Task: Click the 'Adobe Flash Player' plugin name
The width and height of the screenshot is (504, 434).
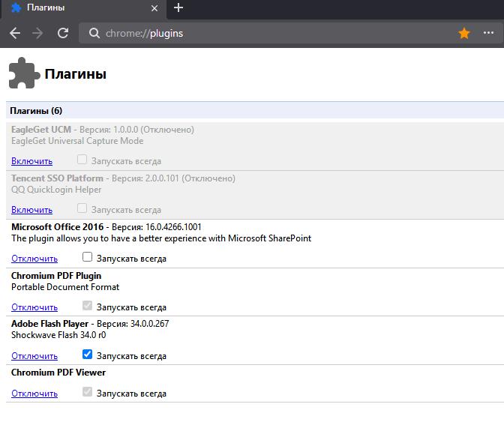Action: (49, 324)
